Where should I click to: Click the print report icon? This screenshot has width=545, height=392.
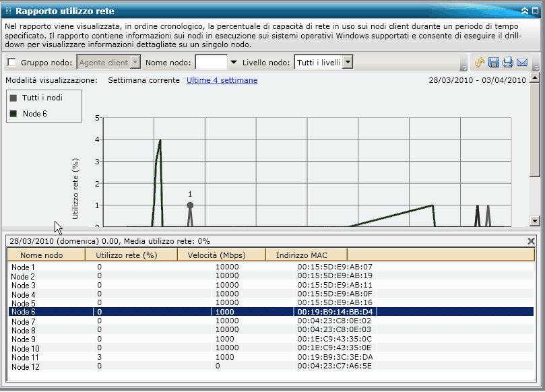coord(508,63)
